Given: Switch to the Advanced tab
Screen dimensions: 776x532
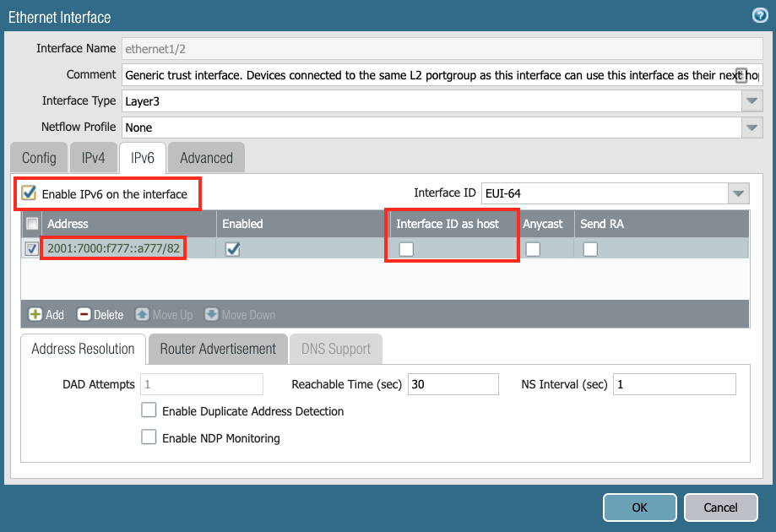Looking at the screenshot, I should 206,158.
